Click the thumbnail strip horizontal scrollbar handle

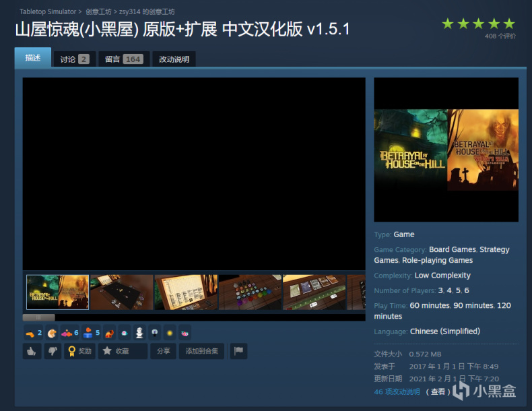tap(38, 317)
